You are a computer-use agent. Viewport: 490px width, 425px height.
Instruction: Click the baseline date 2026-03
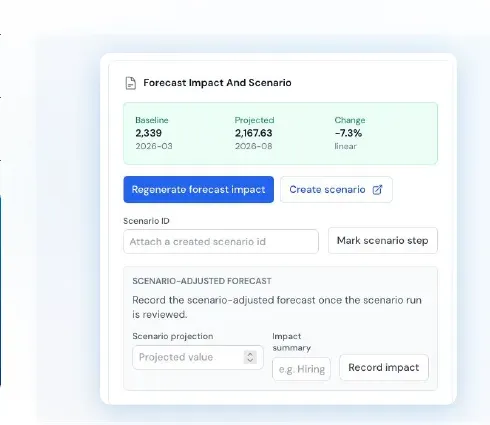(154, 146)
